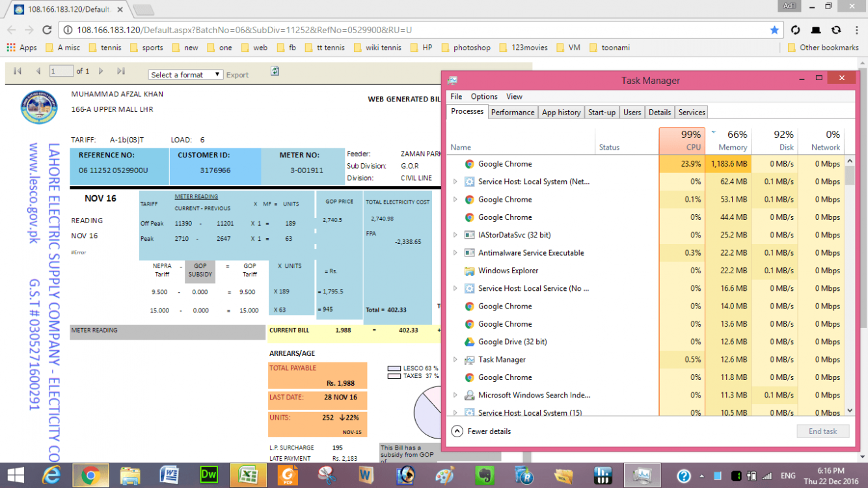Open the photoshop bookmarks folder
Image resolution: width=868 pixels, height=488 pixels.
coord(466,47)
